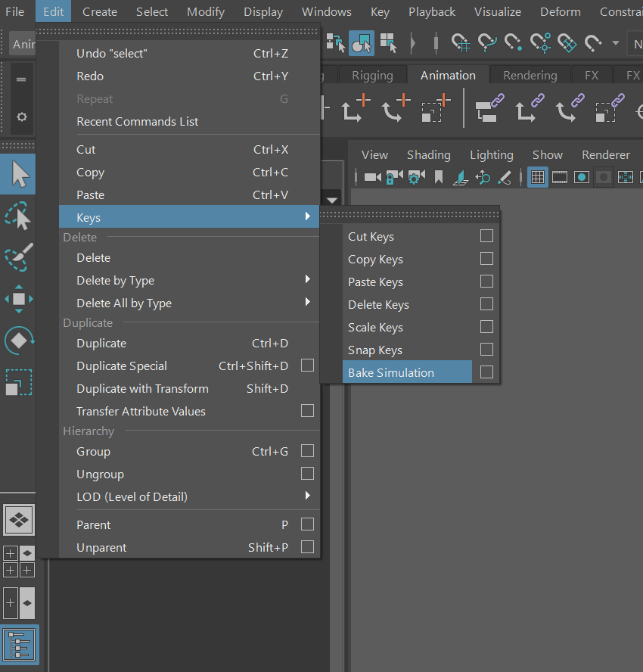Expand the Keys submenu

[x=189, y=217]
